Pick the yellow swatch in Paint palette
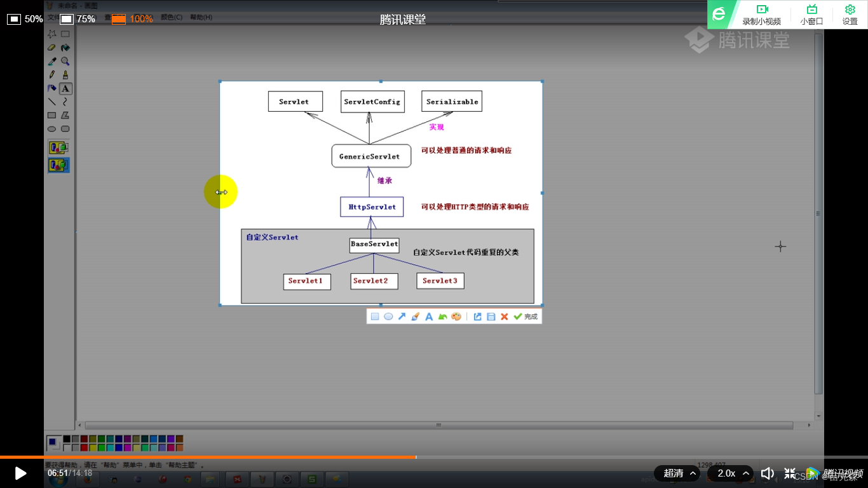This screenshot has height=488, width=868. tap(93, 447)
